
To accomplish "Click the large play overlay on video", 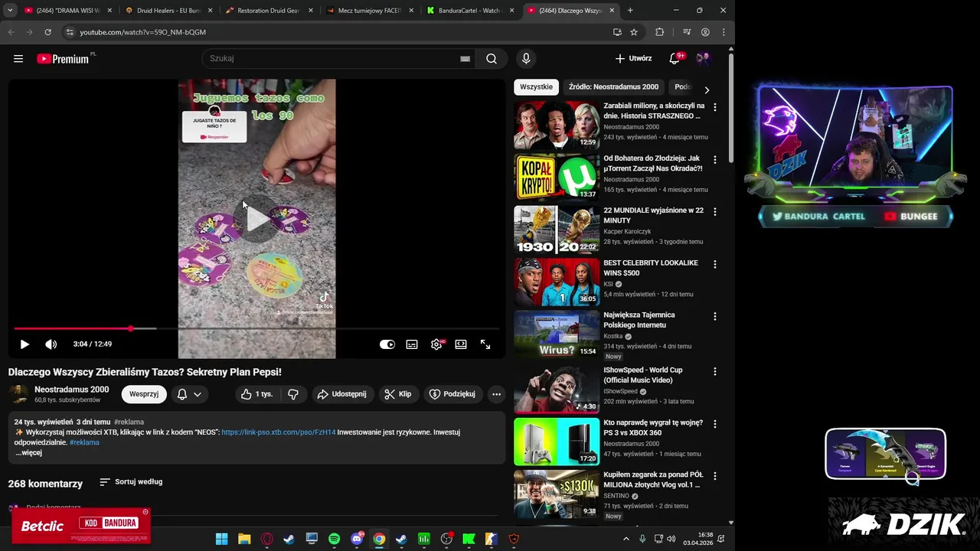I will (x=257, y=220).
